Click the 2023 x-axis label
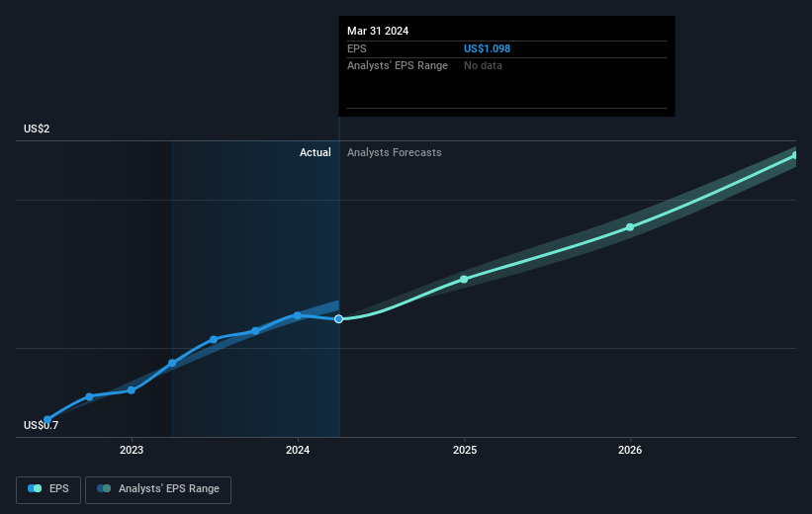The height and width of the screenshot is (514, 812). [132, 450]
